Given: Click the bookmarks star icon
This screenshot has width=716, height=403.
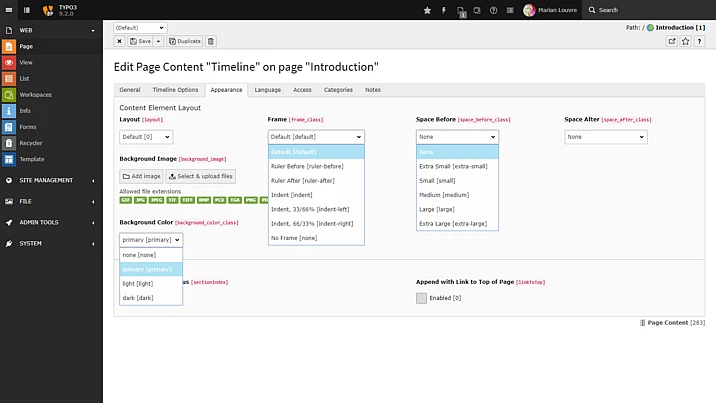Looking at the screenshot, I should [x=428, y=10].
